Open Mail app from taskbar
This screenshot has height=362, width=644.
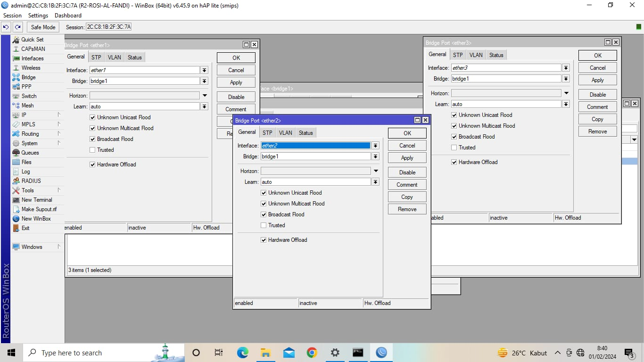tap(289, 353)
